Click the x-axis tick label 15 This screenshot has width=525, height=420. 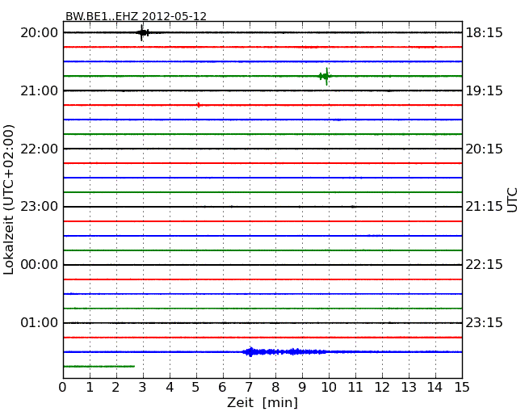pyautogui.click(x=462, y=387)
